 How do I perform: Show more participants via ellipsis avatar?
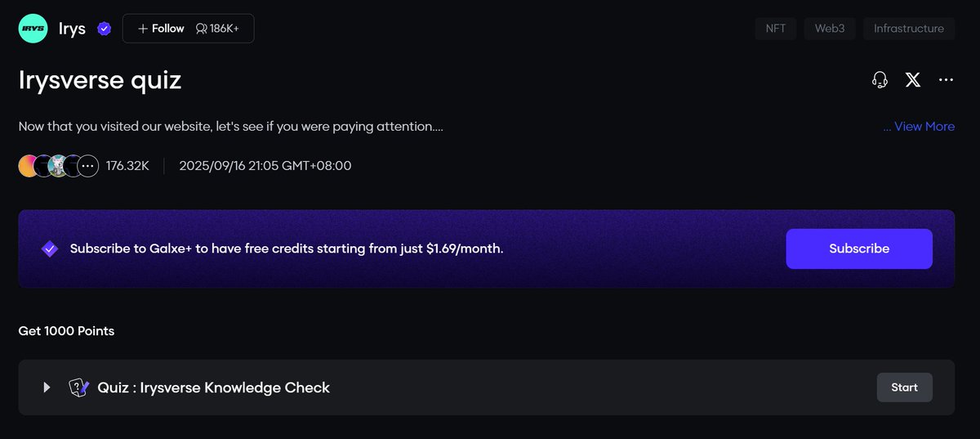88,166
